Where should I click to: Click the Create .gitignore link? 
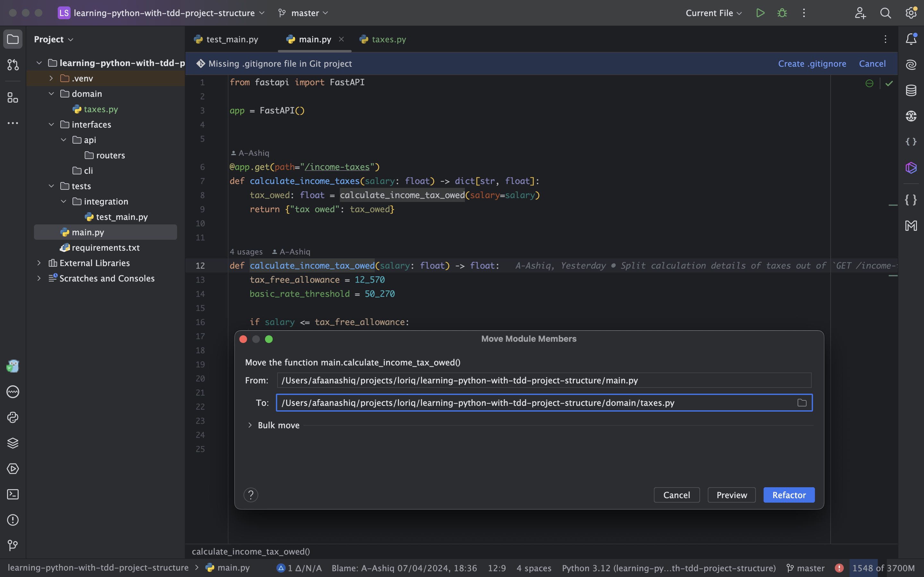coord(812,64)
